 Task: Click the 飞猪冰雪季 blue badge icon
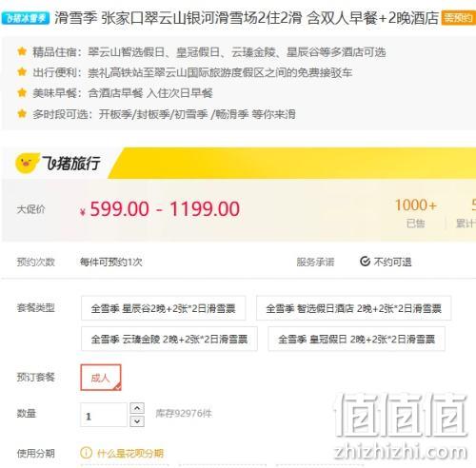(26, 18)
